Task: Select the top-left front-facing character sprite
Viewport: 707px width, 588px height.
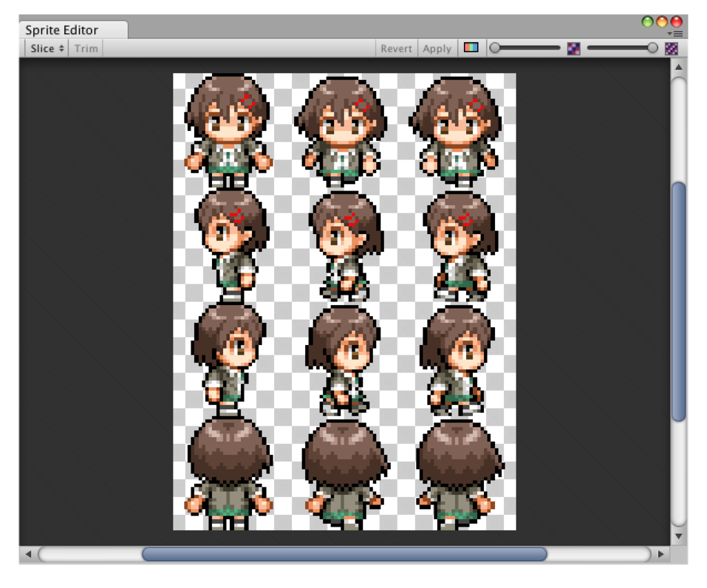Action: point(229,130)
